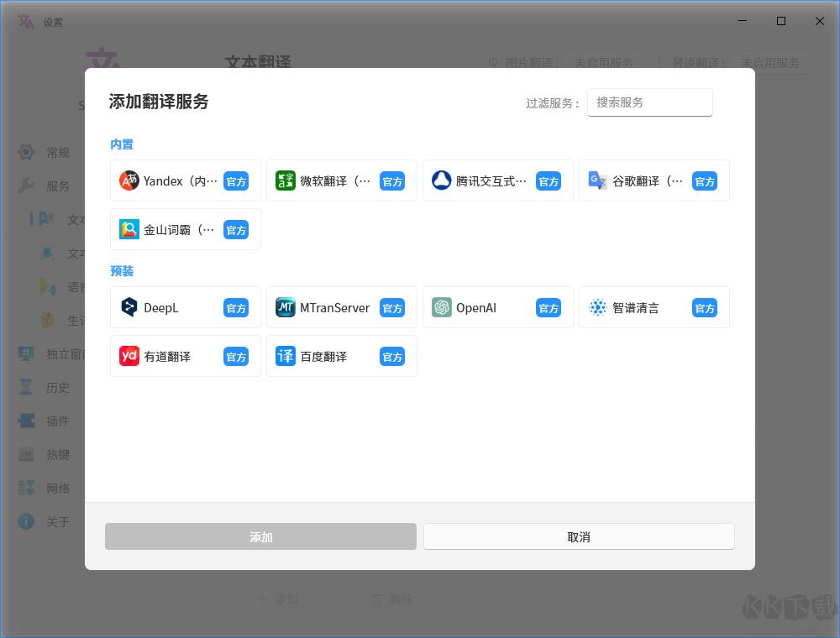The width and height of the screenshot is (840, 638).
Task: Pick the Tencent interactive translation icon
Action: point(442,181)
